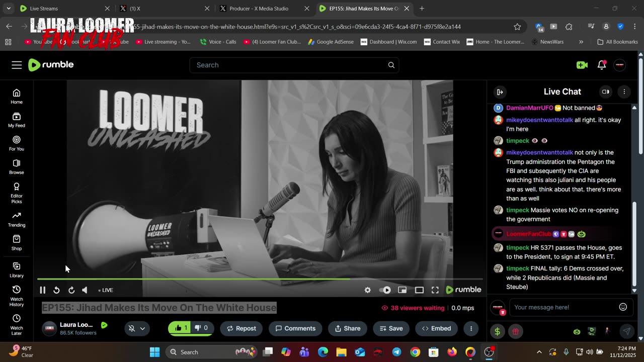
Task: Click the search magnifier icon
Action: point(391,65)
